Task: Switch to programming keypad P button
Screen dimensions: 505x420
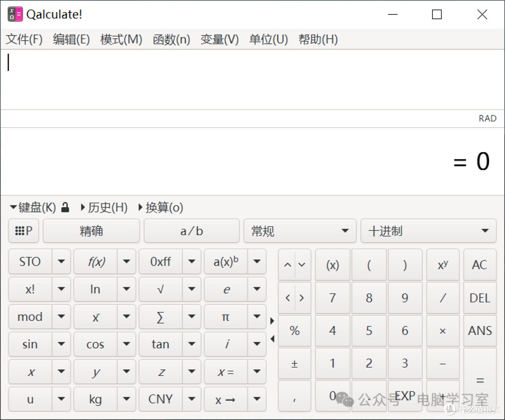Action: pos(24,231)
